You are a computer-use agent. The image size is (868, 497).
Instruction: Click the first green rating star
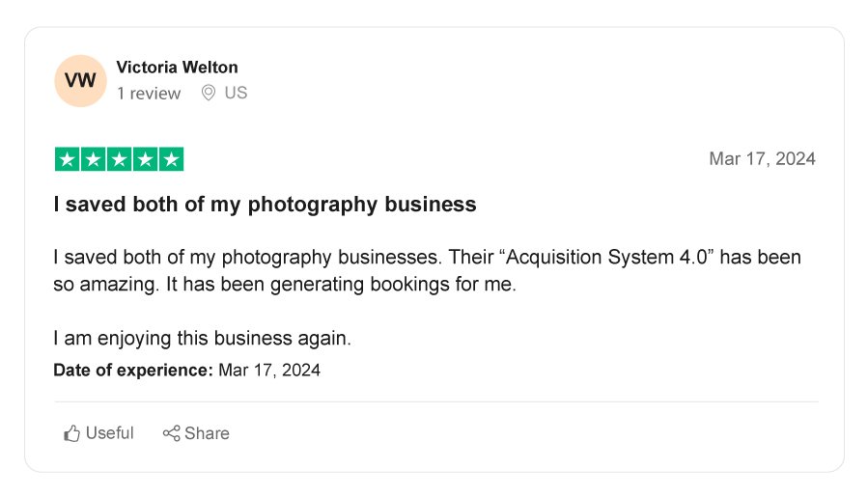[68, 159]
